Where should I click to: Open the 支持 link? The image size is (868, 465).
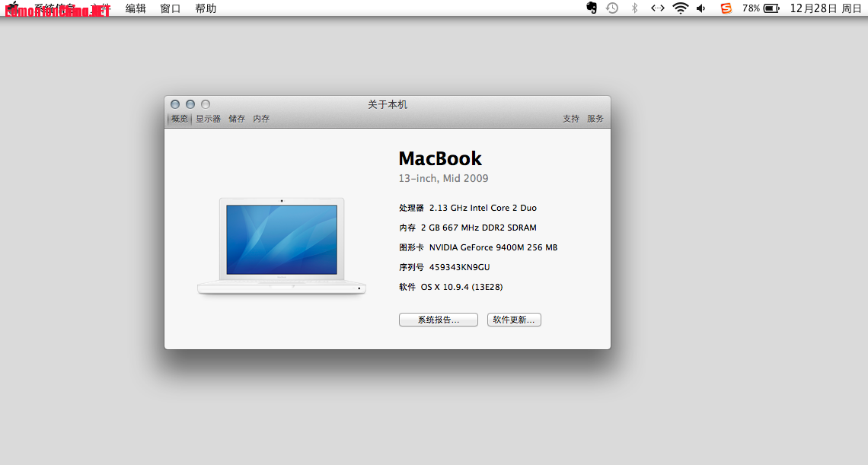571,119
